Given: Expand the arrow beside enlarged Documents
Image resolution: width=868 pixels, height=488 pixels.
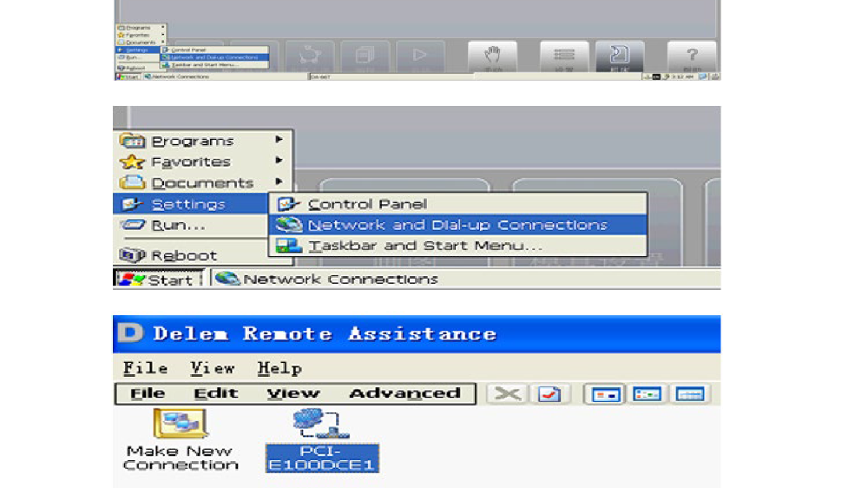Looking at the screenshot, I should [279, 181].
